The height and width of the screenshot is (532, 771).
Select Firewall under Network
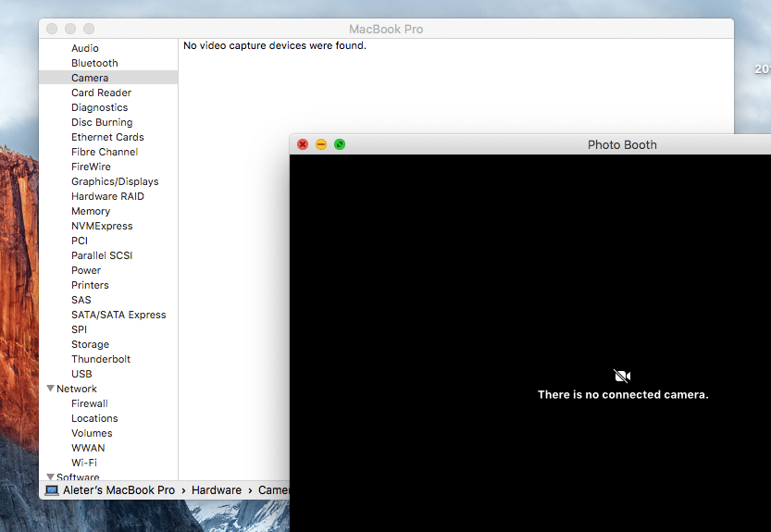90,403
